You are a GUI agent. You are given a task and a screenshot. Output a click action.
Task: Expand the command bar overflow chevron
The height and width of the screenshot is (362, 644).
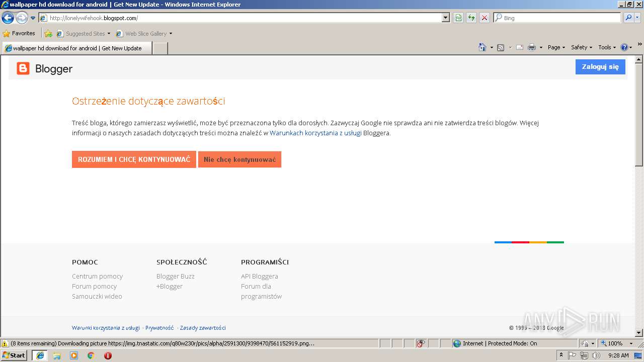click(640, 44)
